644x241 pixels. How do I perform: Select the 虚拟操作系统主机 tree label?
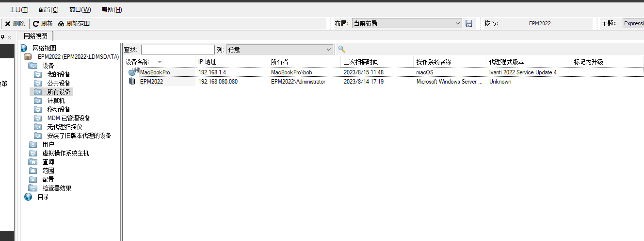[65, 153]
